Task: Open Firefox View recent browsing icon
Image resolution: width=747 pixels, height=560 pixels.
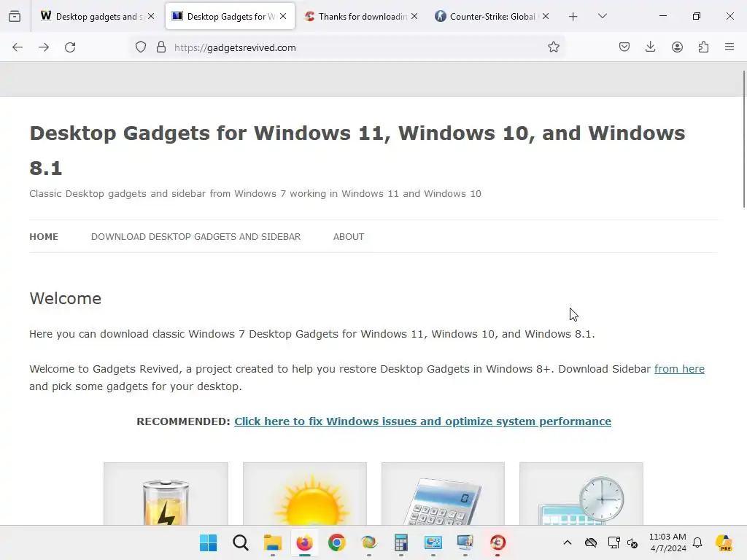Action: coord(15,17)
